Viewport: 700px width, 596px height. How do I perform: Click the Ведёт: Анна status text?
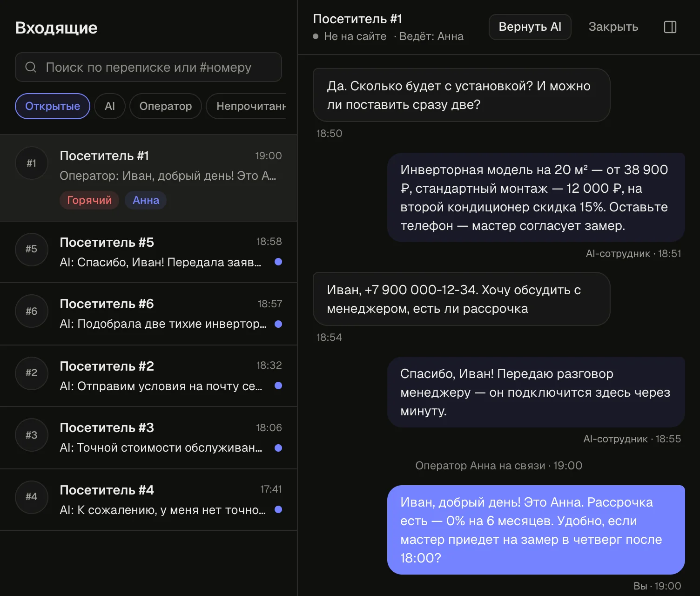(431, 36)
